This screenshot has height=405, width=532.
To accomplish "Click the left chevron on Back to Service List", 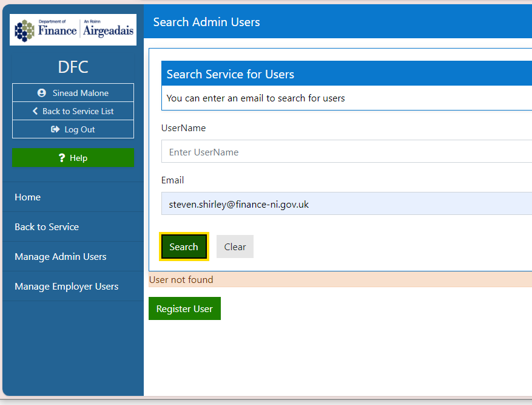I will coord(35,111).
